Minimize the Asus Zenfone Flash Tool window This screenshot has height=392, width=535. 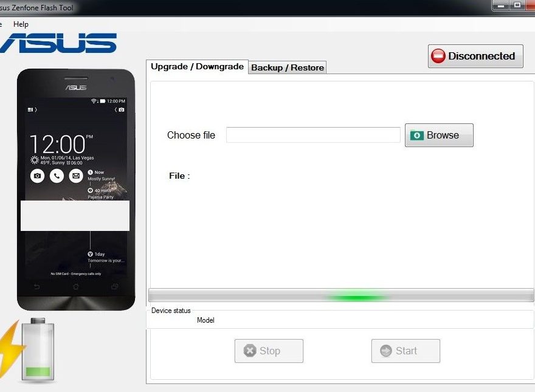pyautogui.click(x=500, y=5)
